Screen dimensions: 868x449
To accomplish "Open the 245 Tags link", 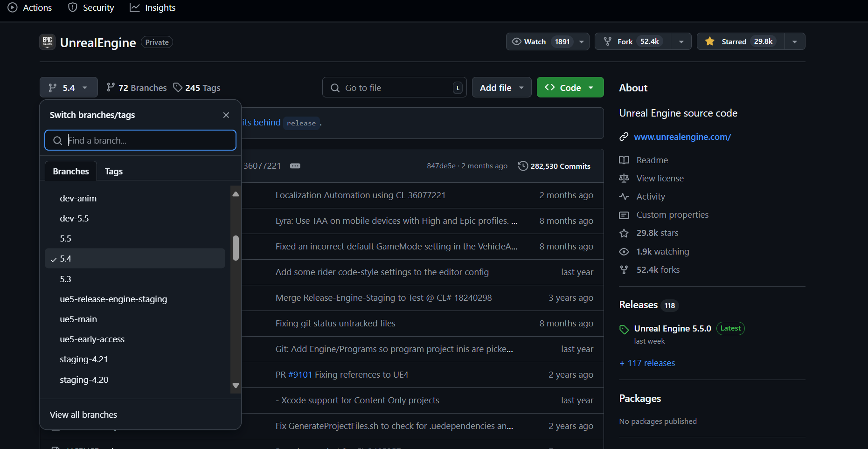I will pyautogui.click(x=196, y=88).
